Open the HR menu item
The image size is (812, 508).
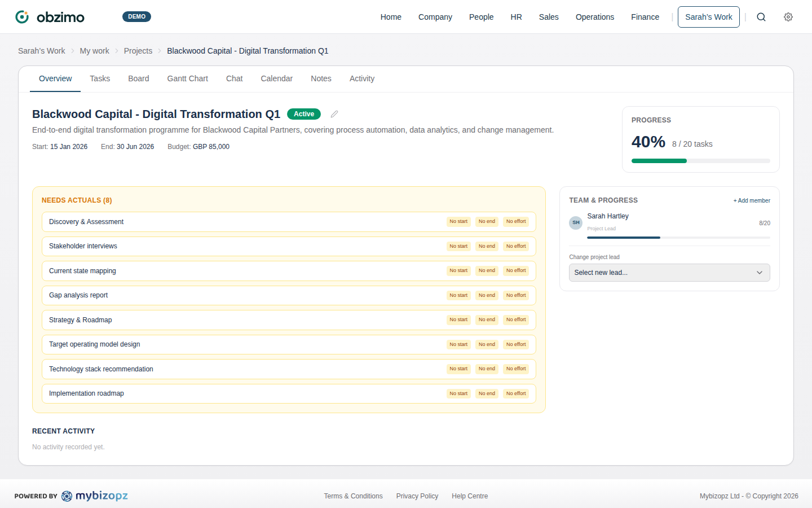tap(517, 17)
